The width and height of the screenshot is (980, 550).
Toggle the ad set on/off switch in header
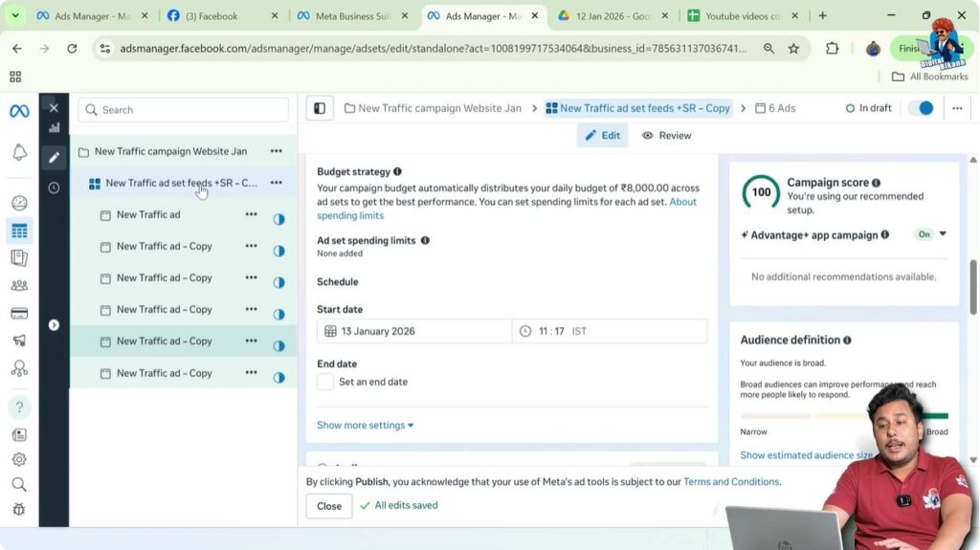click(x=920, y=108)
